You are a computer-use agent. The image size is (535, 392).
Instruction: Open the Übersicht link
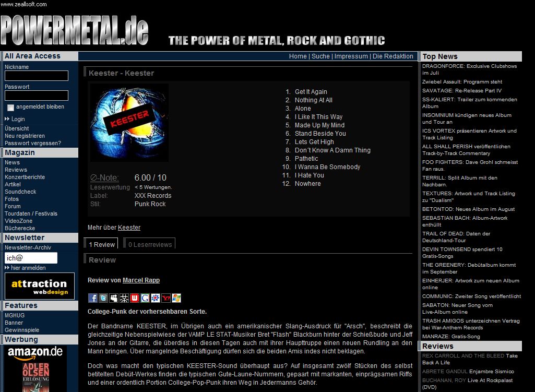pos(17,128)
